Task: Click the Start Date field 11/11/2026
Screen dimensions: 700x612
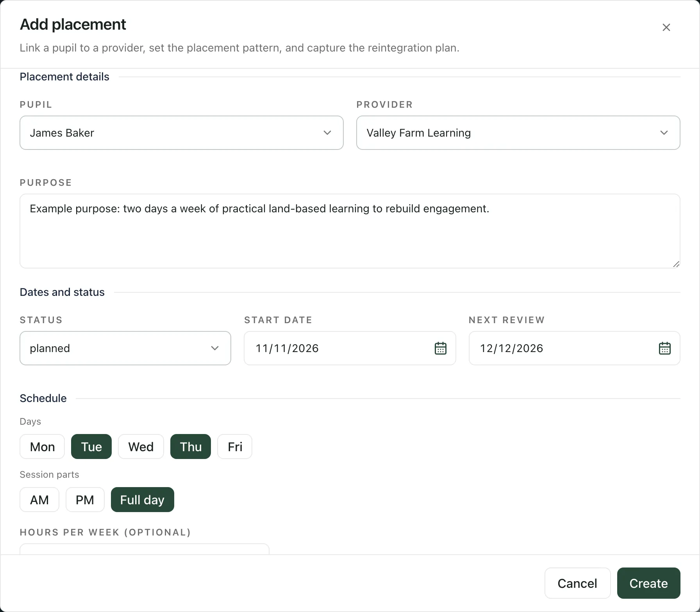Action: [350, 348]
